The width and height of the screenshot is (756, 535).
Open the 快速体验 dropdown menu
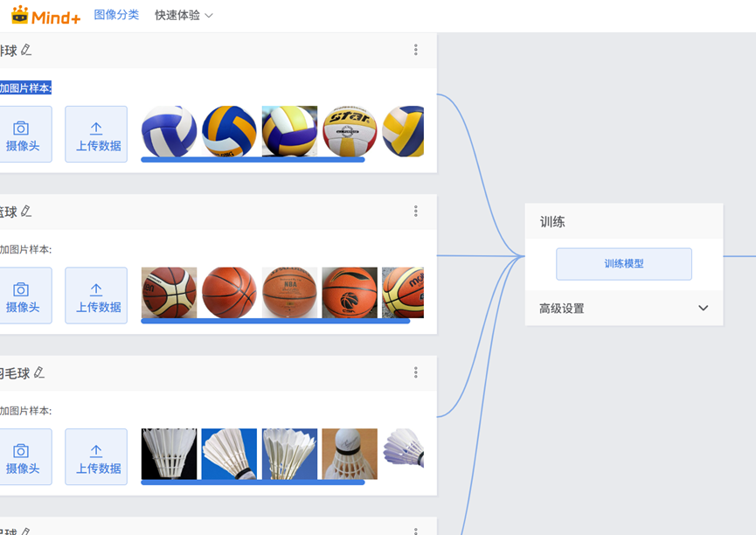point(184,16)
